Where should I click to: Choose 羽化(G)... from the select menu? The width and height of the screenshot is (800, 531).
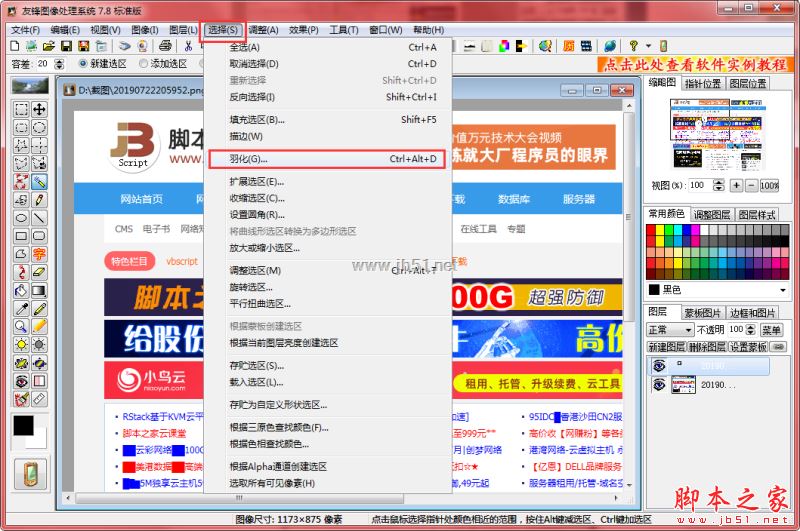tap(327, 159)
